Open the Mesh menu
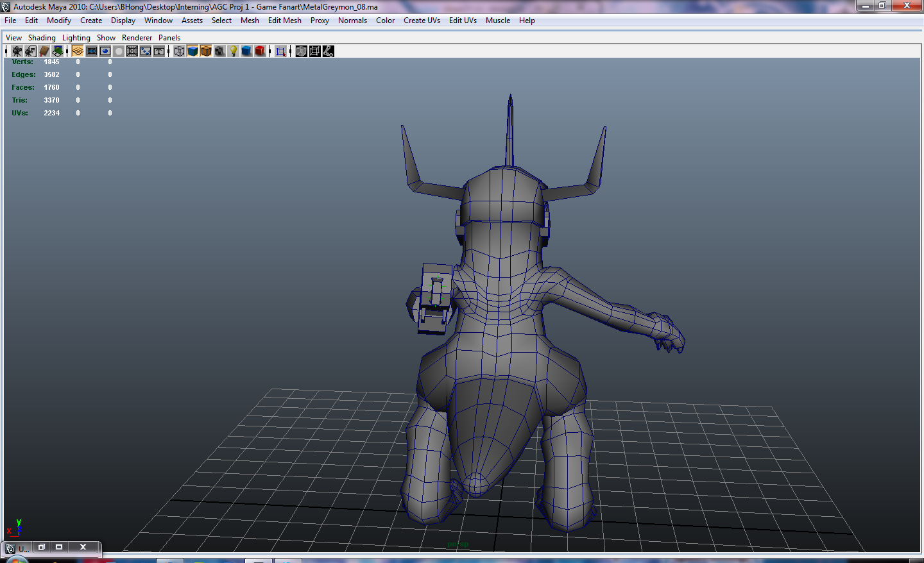The width and height of the screenshot is (924, 563). point(250,21)
